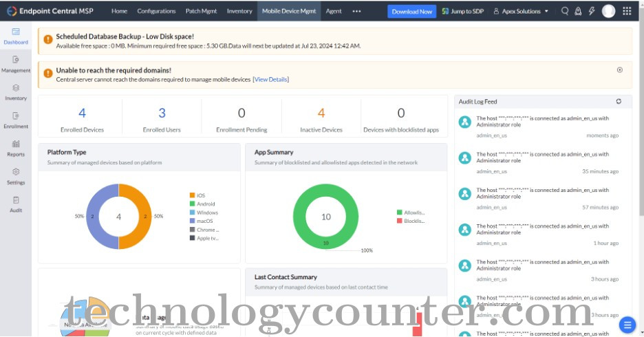Open the user profile avatar

tap(608, 11)
